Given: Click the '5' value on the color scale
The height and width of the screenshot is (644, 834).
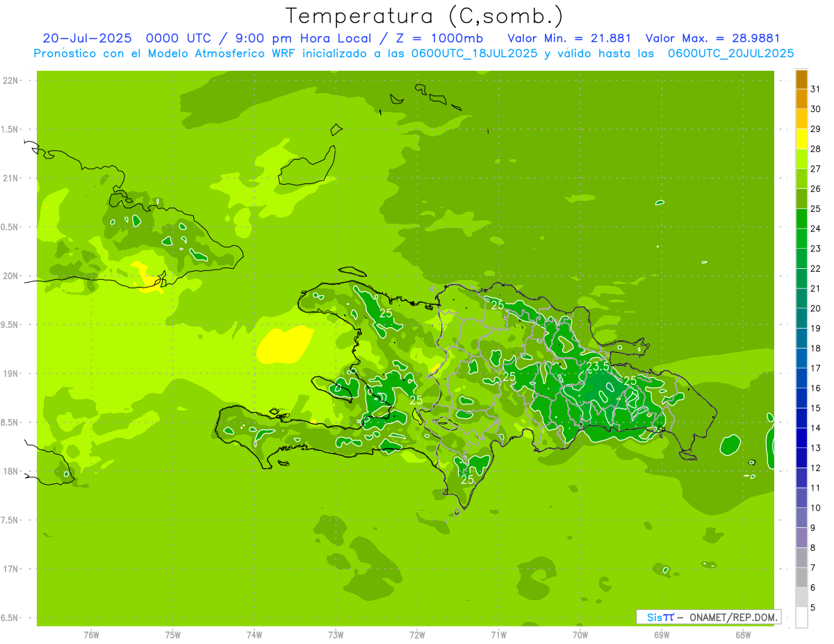Looking at the screenshot, I should (813, 607).
